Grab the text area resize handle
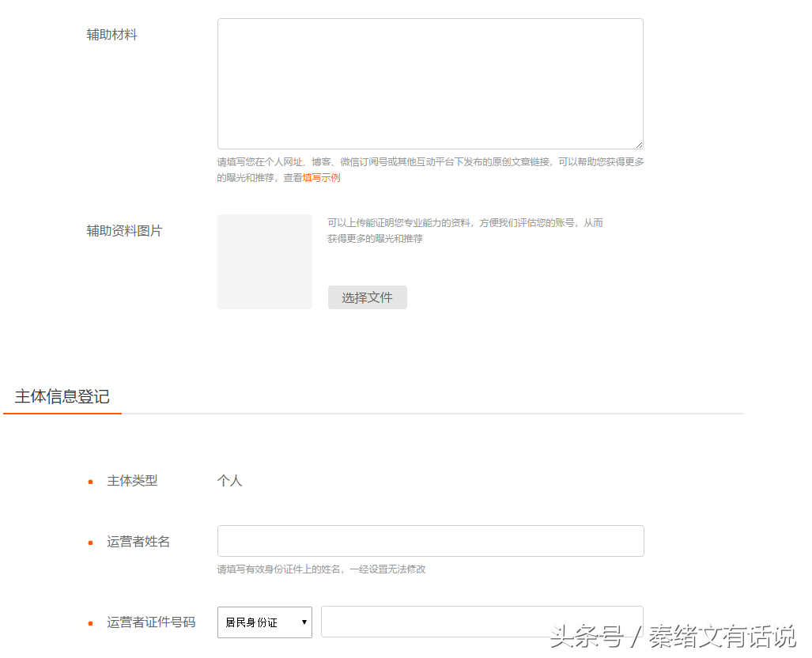 [638, 145]
